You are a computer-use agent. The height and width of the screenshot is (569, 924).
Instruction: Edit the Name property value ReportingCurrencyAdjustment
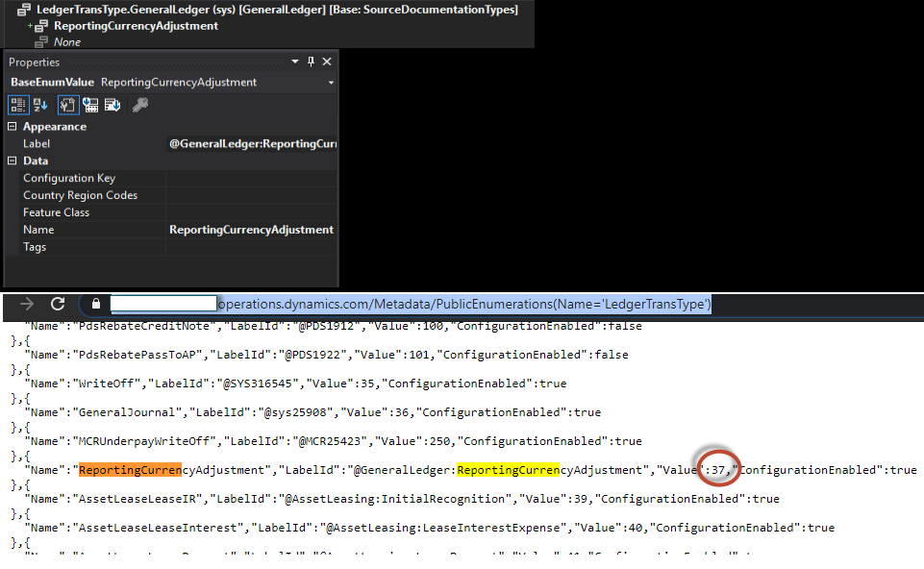tap(252, 230)
